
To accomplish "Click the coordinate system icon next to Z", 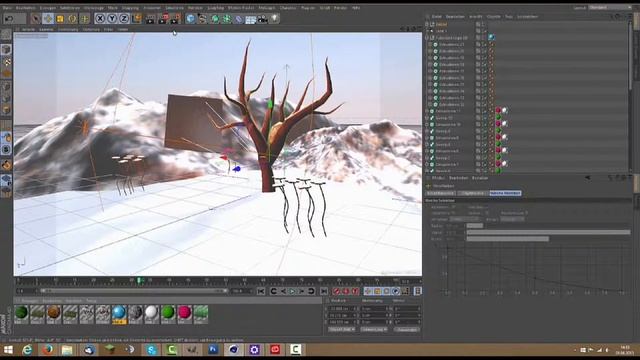I will 137,18.
